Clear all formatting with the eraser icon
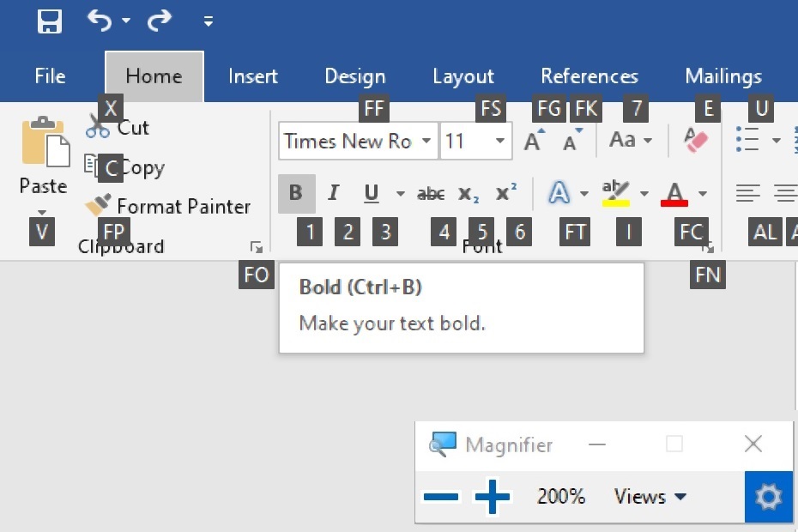The width and height of the screenshot is (798, 532). click(x=694, y=140)
